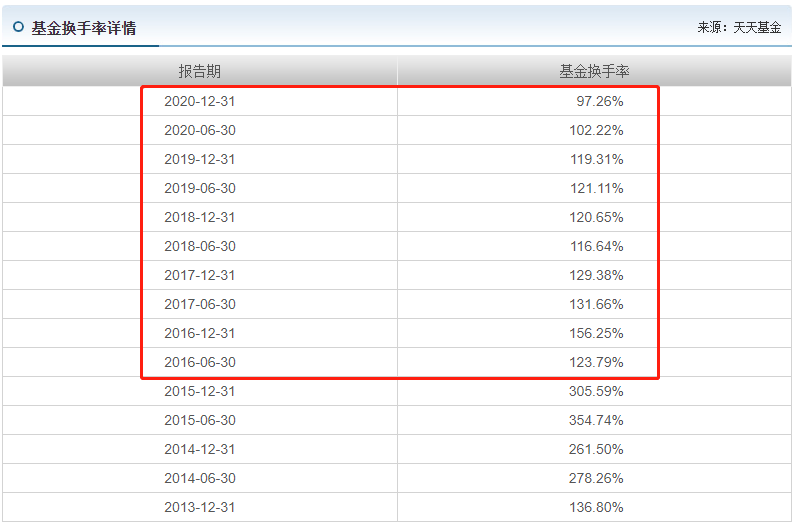The image size is (796, 527).
Task: Select the 123.79% turnover value
Action: coord(596,361)
